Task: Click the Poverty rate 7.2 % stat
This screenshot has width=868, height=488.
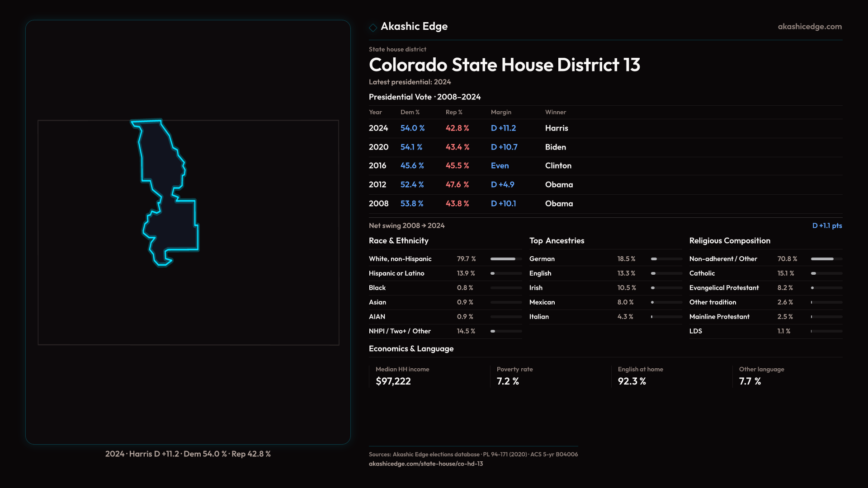Action: tap(508, 381)
